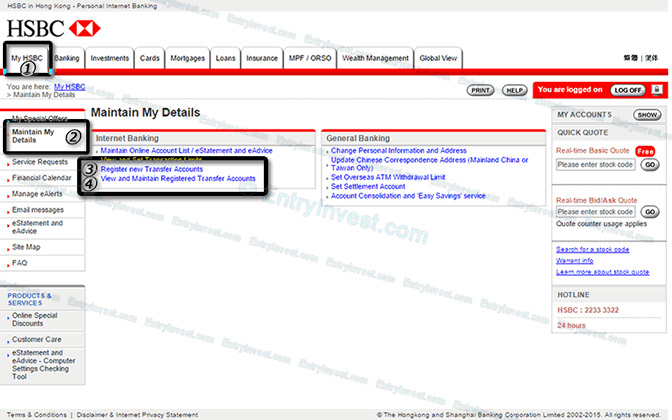The height and width of the screenshot is (420, 672).
Task: Open FAQ in the sidebar
Action: pyautogui.click(x=19, y=263)
